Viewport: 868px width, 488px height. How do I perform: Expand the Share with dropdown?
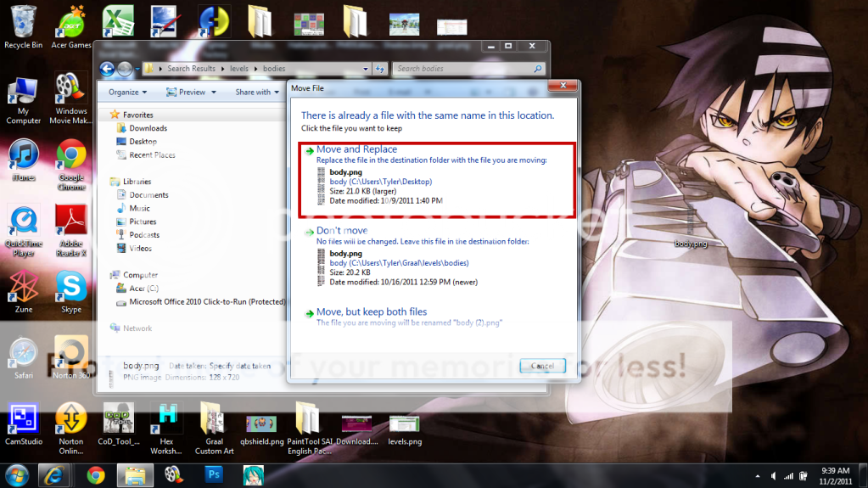pyautogui.click(x=257, y=92)
